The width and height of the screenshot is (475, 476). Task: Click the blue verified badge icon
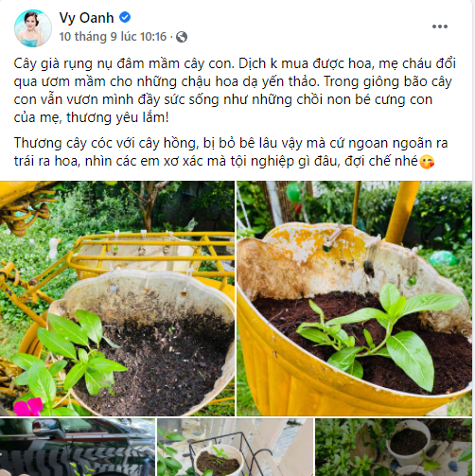tap(125, 17)
